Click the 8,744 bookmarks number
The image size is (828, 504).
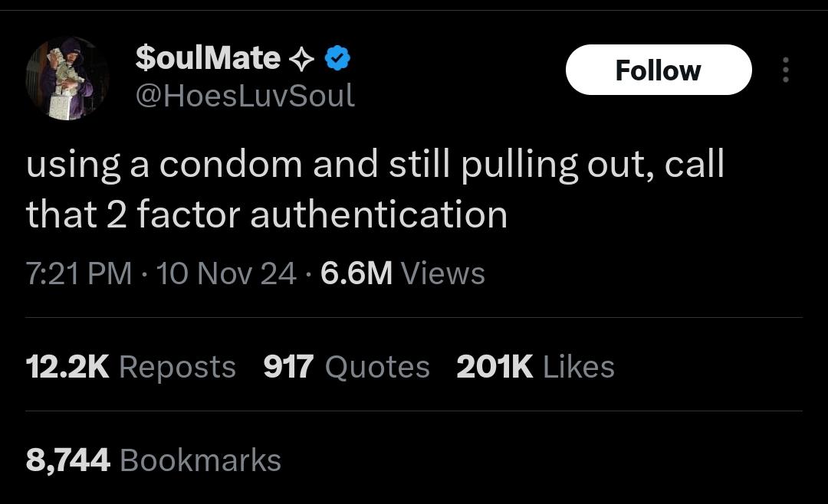68,460
